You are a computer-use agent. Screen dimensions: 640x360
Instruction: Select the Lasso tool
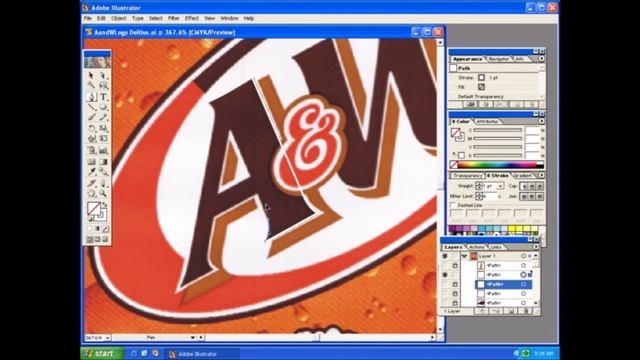(x=103, y=86)
